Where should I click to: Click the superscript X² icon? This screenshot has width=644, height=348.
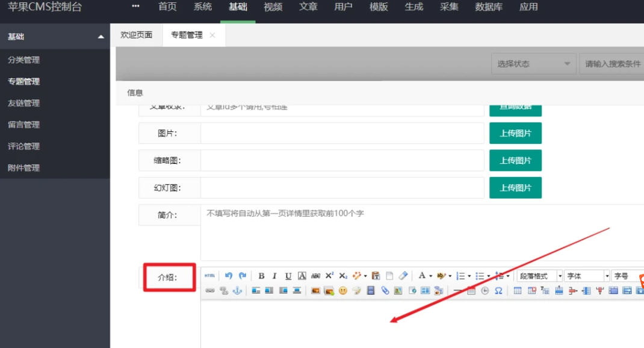click(x=329, y=276)
